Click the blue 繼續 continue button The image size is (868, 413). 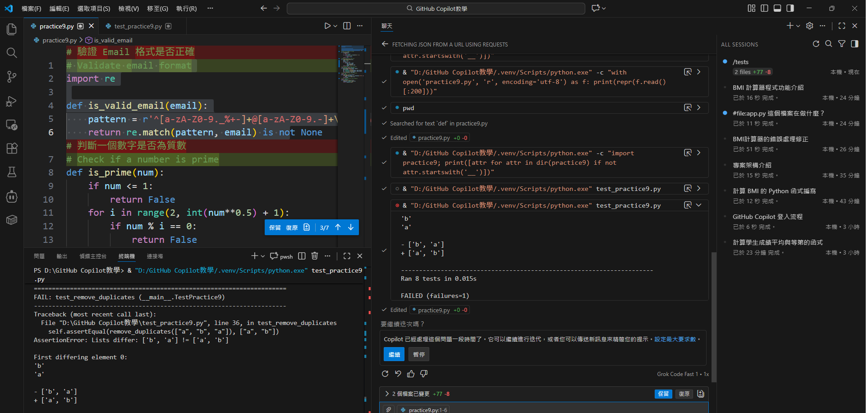(394, 354)
